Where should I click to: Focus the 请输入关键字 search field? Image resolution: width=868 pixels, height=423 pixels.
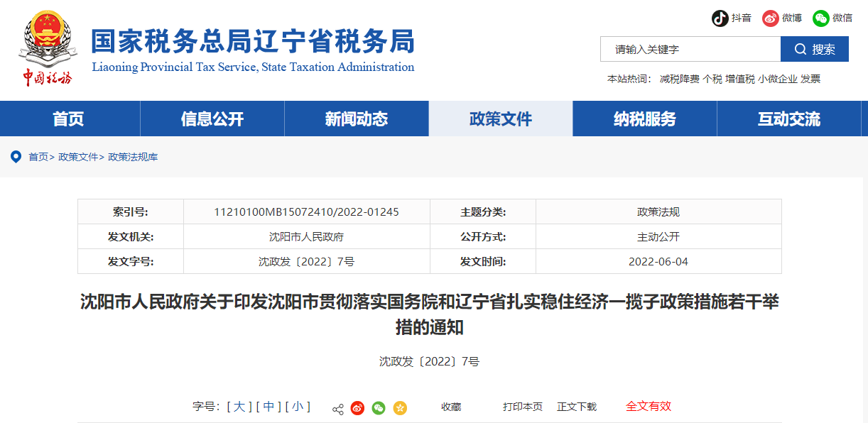(690, 49)
